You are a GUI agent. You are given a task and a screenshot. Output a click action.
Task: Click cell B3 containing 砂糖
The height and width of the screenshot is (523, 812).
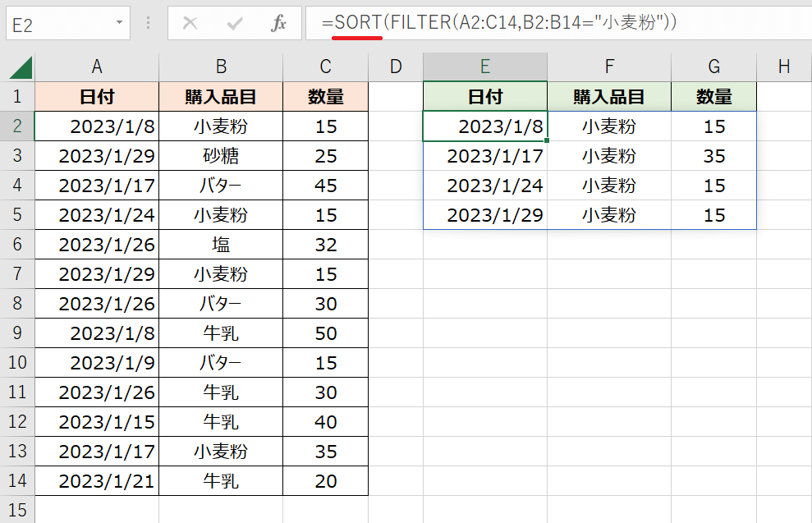[221, 156]
